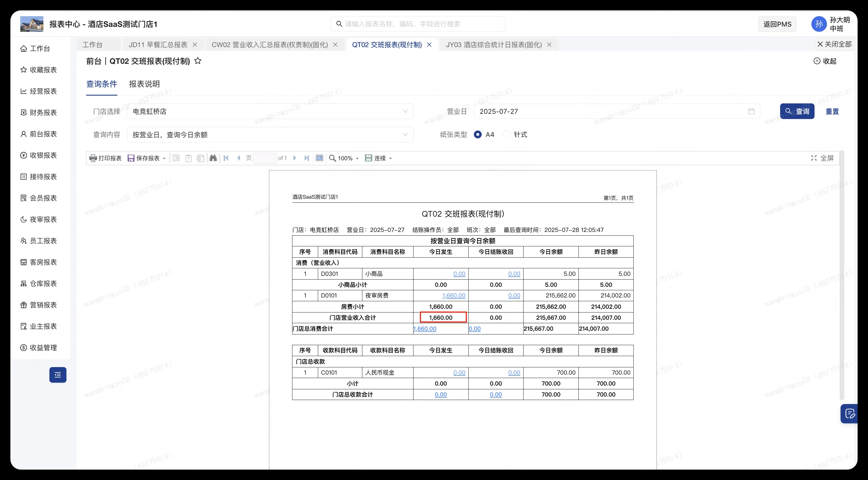The image size is (868, 480).
Task: Open the 门店选择 dropdown
Action: tap(270, 111)
